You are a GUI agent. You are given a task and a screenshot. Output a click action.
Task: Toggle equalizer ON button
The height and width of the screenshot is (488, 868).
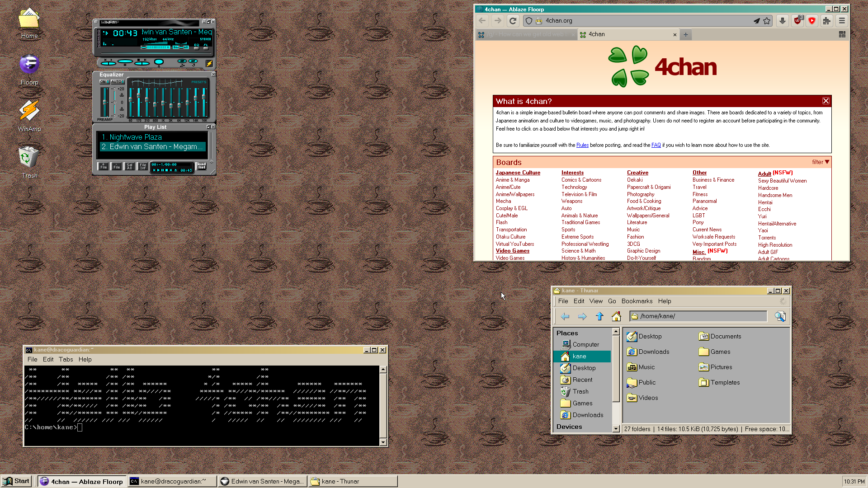point(104,82)
